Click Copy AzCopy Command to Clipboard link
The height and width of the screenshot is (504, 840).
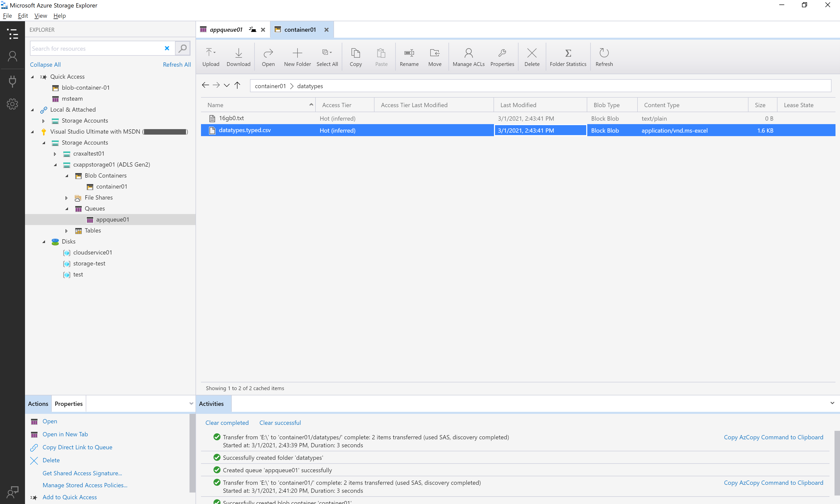tap(773, 436)
